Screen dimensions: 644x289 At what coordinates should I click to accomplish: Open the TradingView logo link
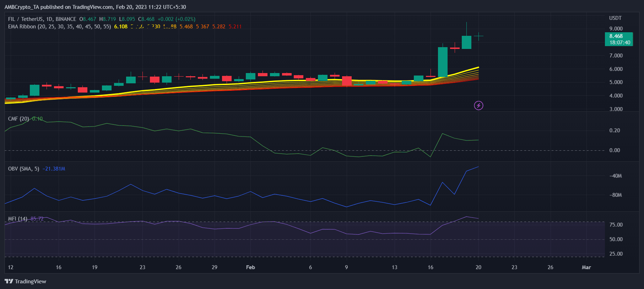pyautogui.click(x=26, y=281)
